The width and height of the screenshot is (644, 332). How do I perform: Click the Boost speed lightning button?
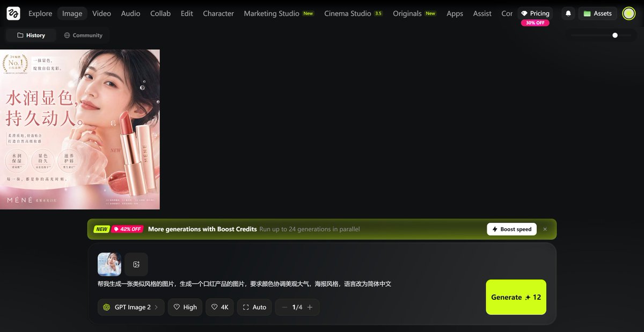pos(511,229)
